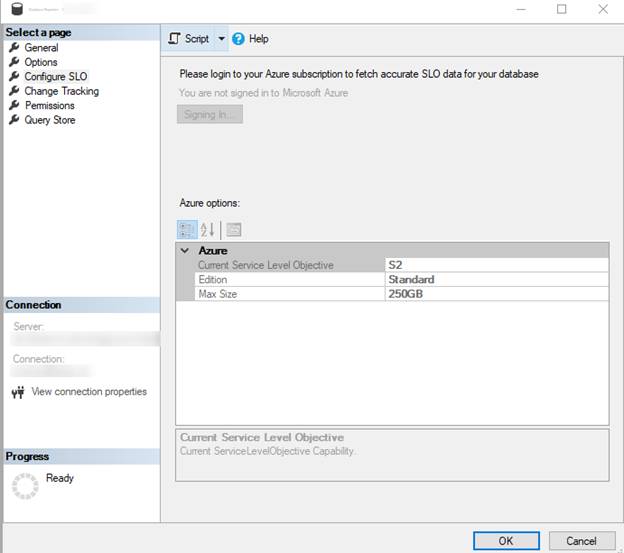Select the General page

tap(41, 48)
